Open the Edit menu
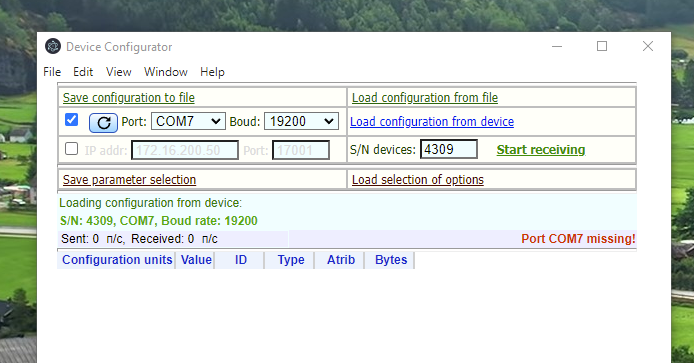The image size is (694, 363). [x=83, y=72]
